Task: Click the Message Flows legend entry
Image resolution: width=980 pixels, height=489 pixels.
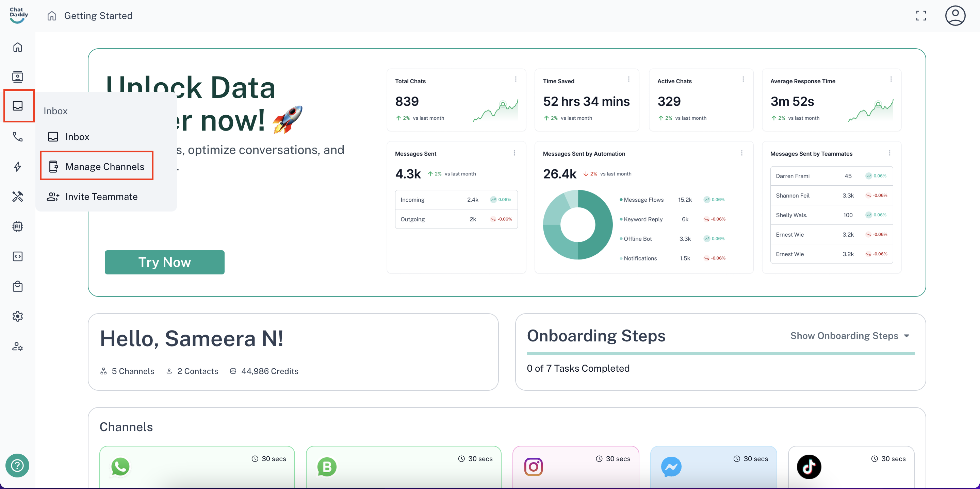Action: 641,200
